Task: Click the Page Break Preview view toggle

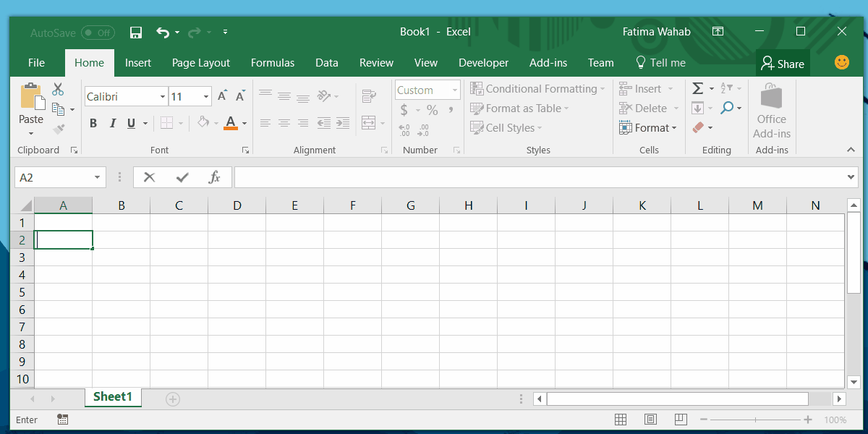Action: tap(681, 419)
